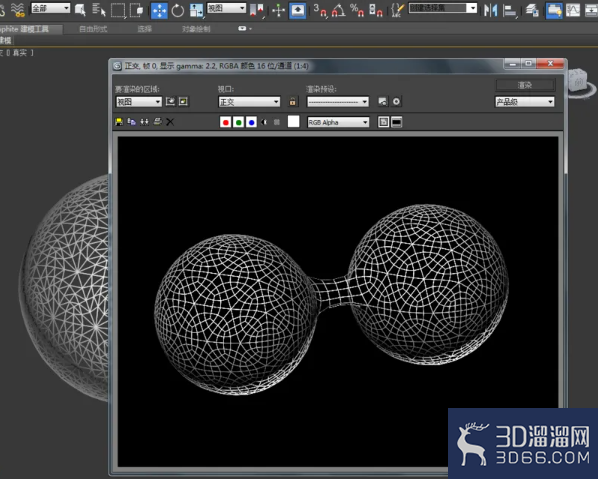Toggle the green channel button

238,122
